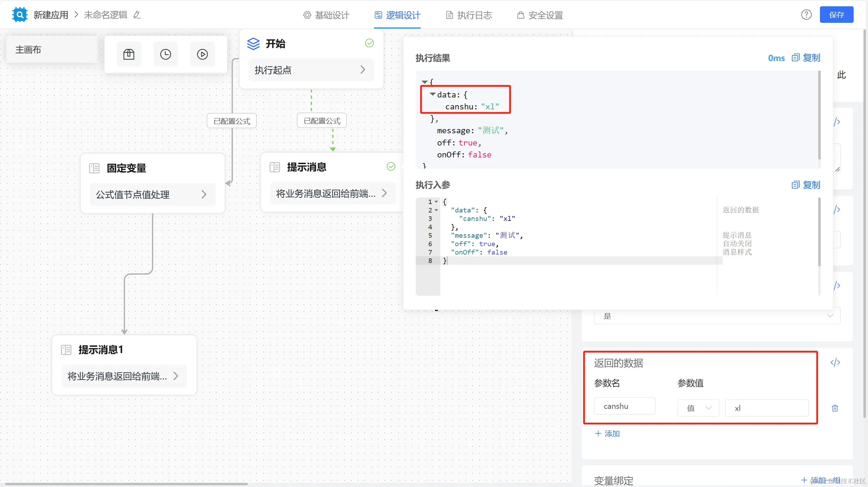Click the box/package icon in canvas toolbar
868x487 pixels.
tap(129, 54)
